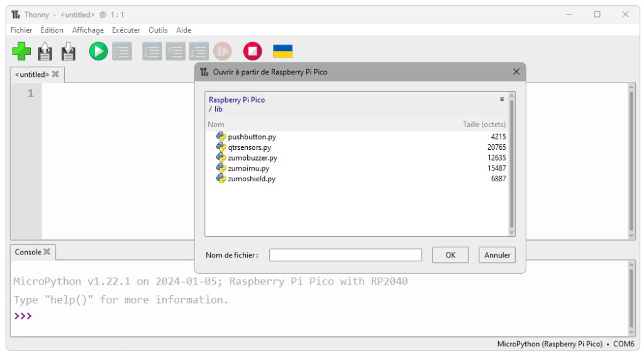Screen dimensions: 644x357
Task: Click the Save file toolbar icon
Action: pyautogui.click(x=69, y=51)
